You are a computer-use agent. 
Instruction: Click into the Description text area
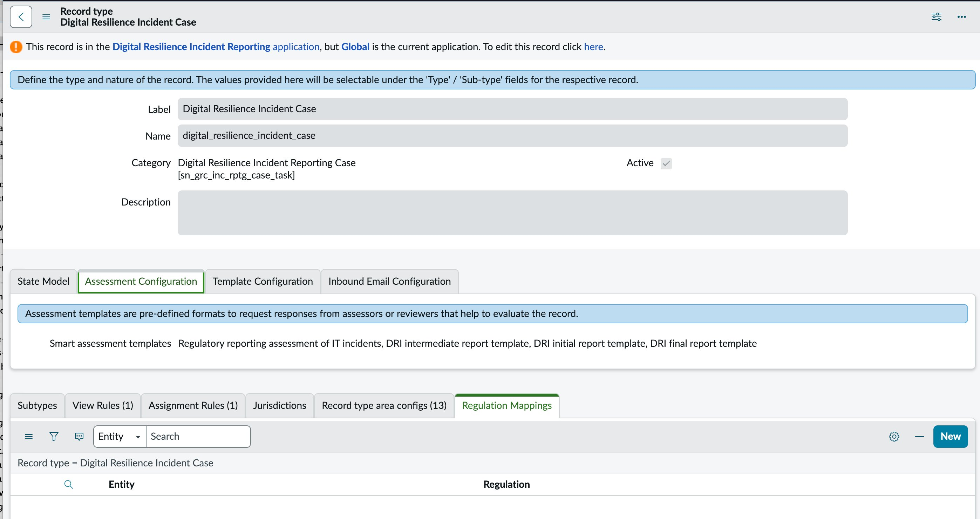tap(512, 213)
